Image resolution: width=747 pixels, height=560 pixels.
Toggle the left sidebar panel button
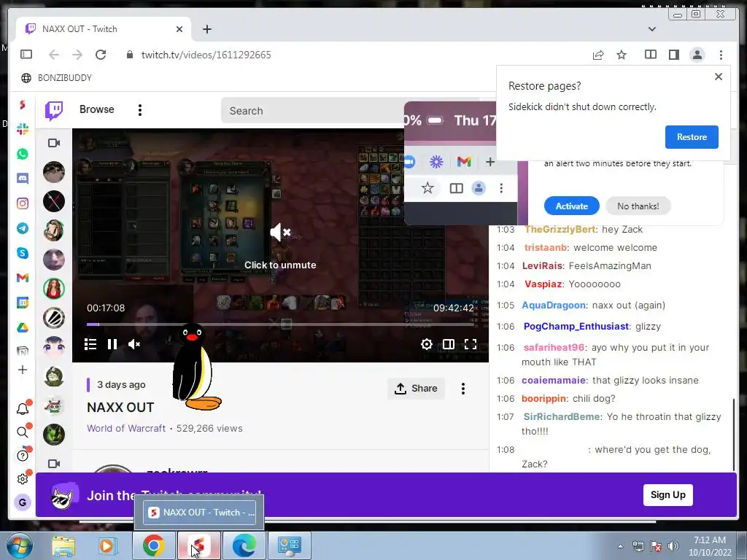coord(26,54)
